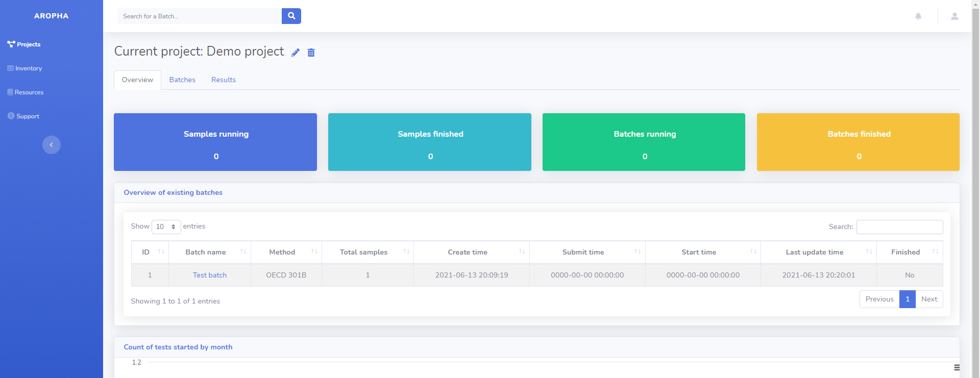
Task: Click the AROPHA brand logo
Action: 52,16
